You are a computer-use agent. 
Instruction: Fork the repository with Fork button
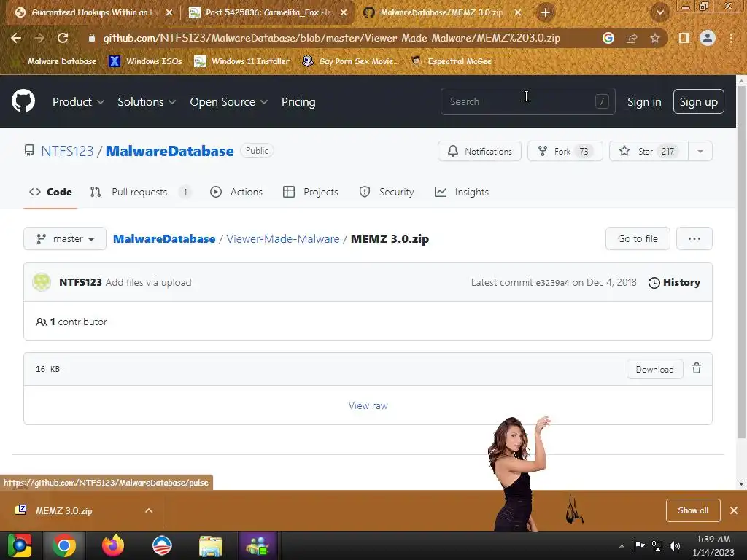coord(565,152)
